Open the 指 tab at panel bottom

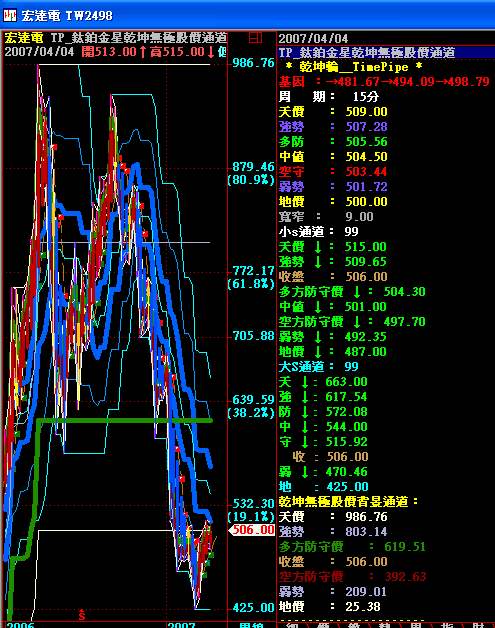(x=447, y=625)
